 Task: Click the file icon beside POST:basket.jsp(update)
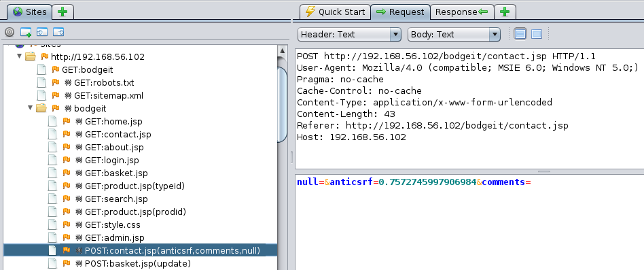(52, 263)
